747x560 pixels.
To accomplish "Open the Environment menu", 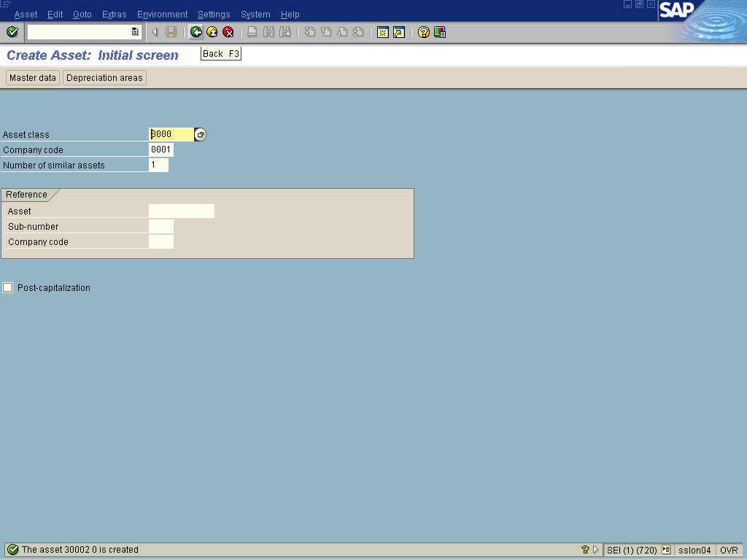I will point(162,15).
